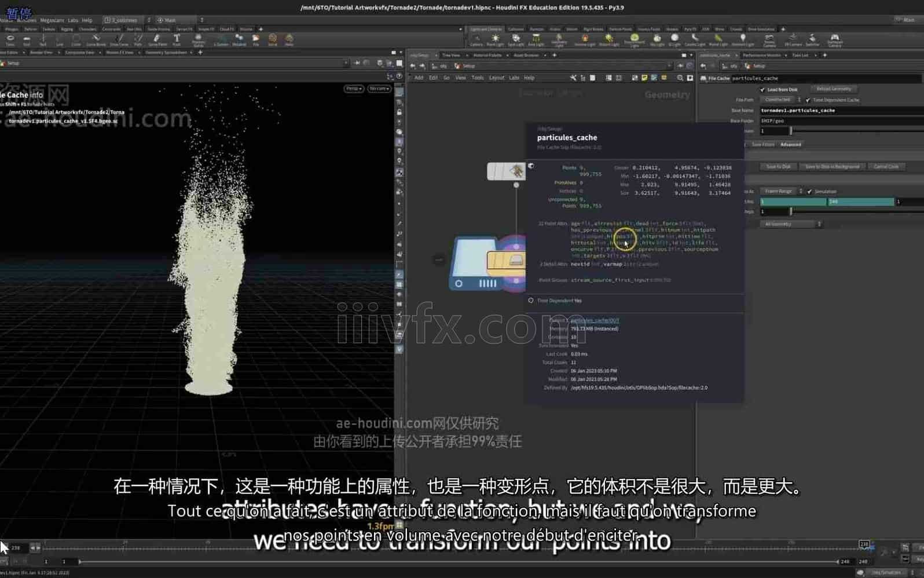Image resolution: width=924 pixels, height=578 pixels.
Task: Click the Torus shelf tool
Action: (x=10, y=39)
